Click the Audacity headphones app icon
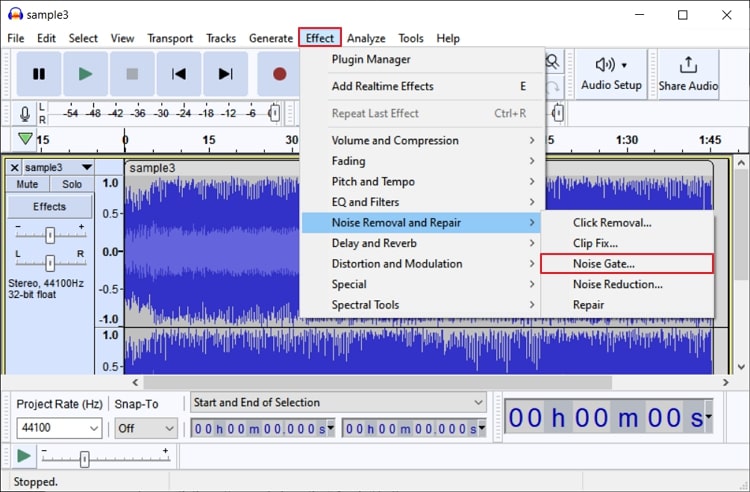750x492 pixels. click(15, 14)
